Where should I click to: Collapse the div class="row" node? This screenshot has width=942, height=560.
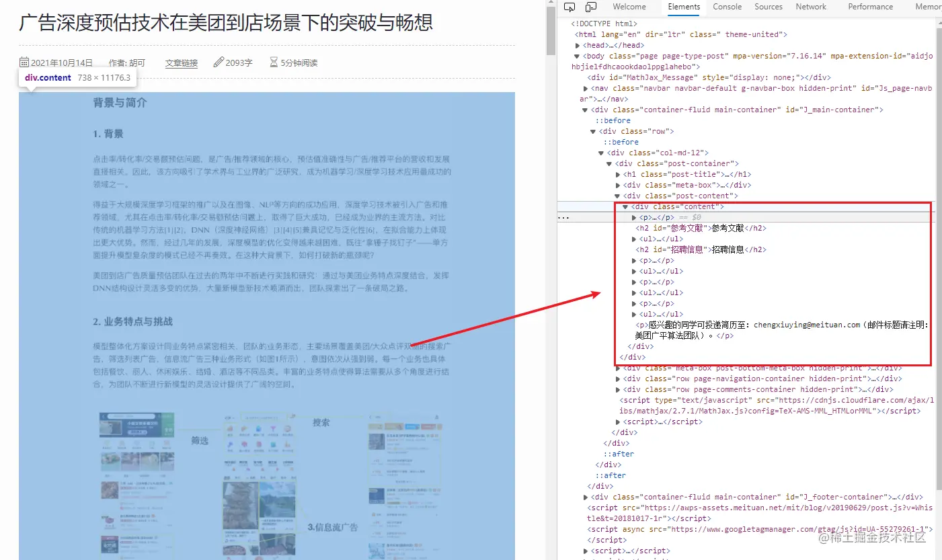[593, 131]
